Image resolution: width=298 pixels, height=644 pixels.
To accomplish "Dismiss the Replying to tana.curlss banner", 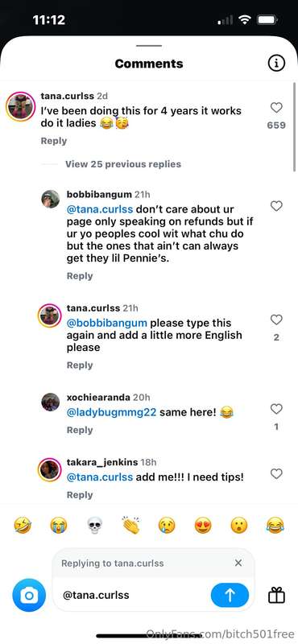I will coord(238,563).
